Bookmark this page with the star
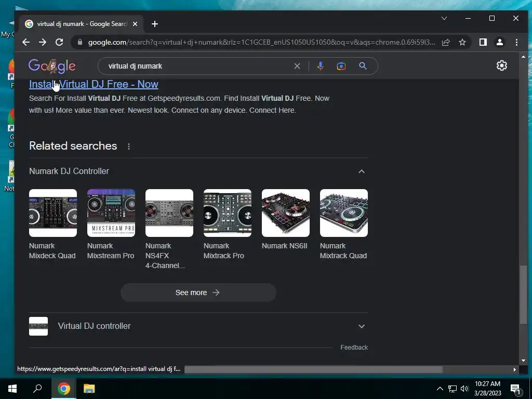The image size is (532, 399). (462, 42)
